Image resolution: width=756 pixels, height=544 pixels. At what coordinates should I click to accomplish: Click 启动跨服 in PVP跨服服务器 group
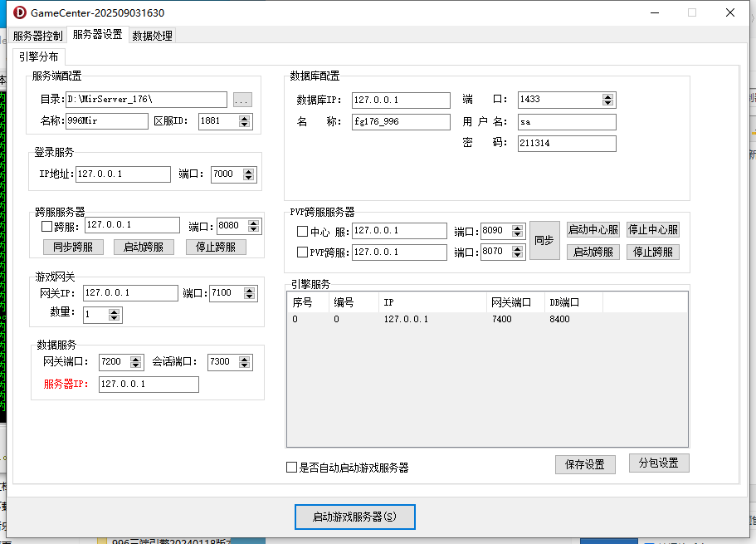(x=593, y=252)
